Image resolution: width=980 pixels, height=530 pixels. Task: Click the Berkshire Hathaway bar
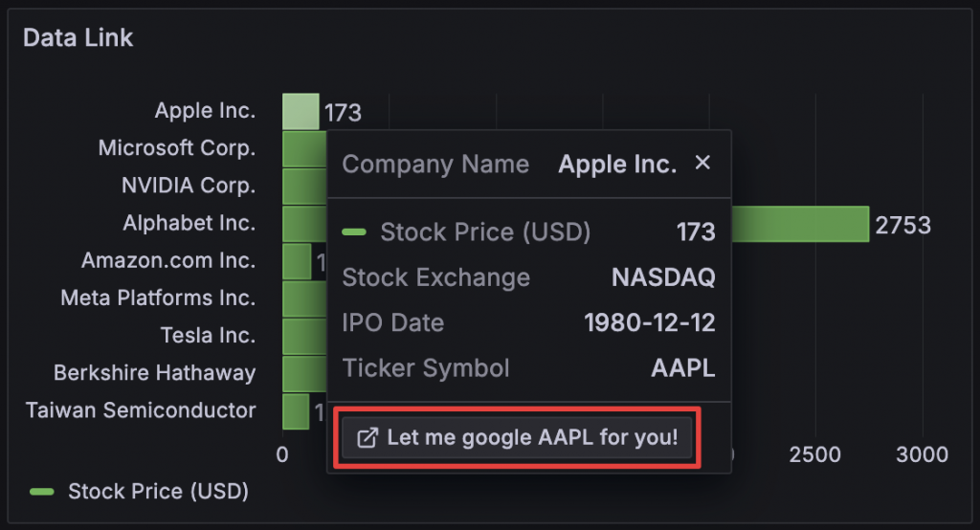tap(304, 374)
